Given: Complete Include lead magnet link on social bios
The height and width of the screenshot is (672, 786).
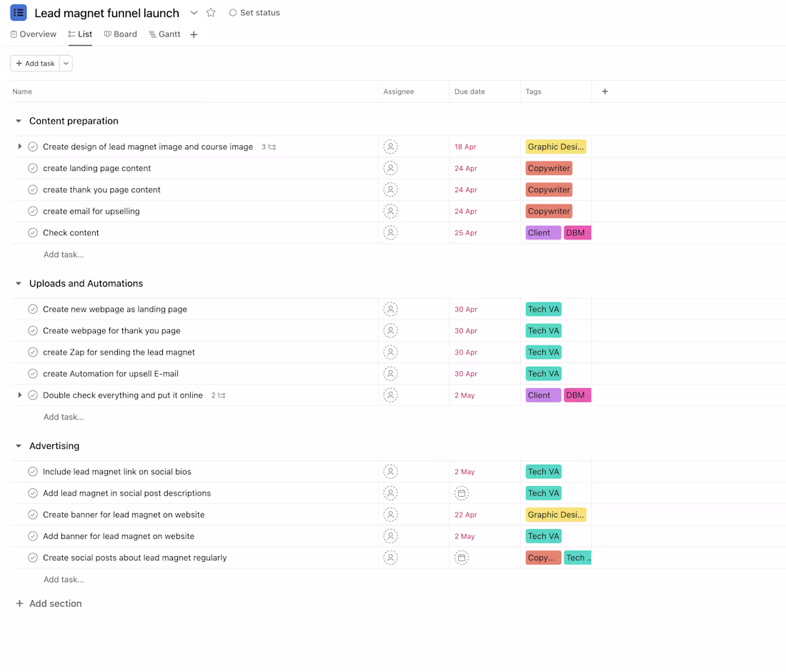Looking at the screenshot, I should (33, 471).
